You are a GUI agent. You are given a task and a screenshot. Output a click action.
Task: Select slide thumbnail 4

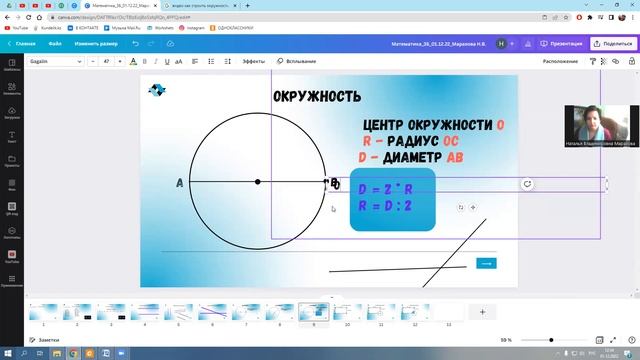pyautogui.click(x=145, y=312)
